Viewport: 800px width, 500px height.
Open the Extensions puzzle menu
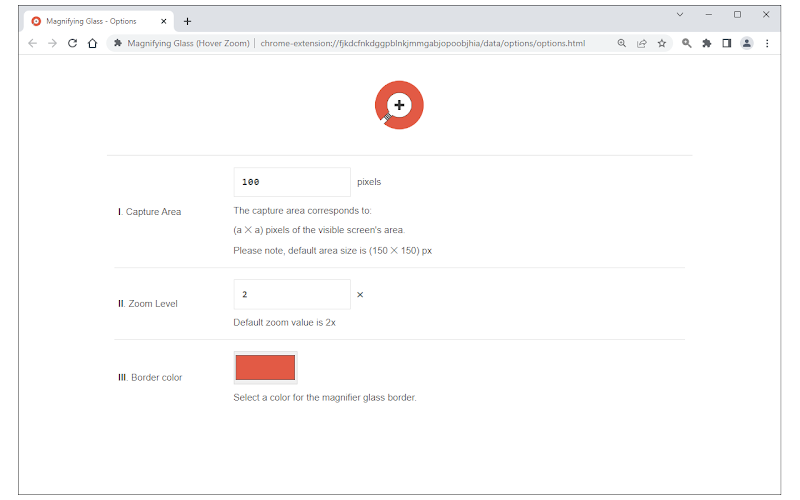pyautogui.click(x=707, y=43)
